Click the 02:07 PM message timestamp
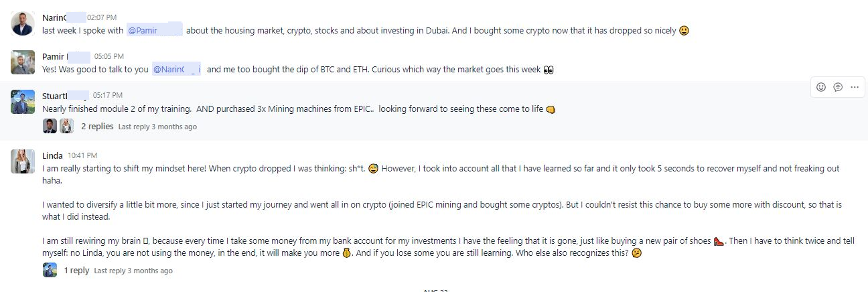This screenshot has height=292, width=868. pos(102,17)
